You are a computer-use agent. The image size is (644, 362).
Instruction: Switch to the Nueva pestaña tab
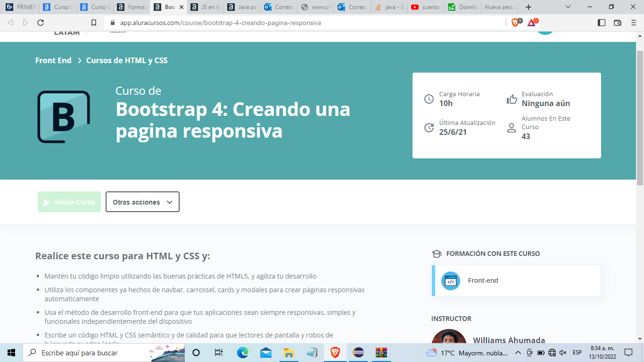pos(500,7)
